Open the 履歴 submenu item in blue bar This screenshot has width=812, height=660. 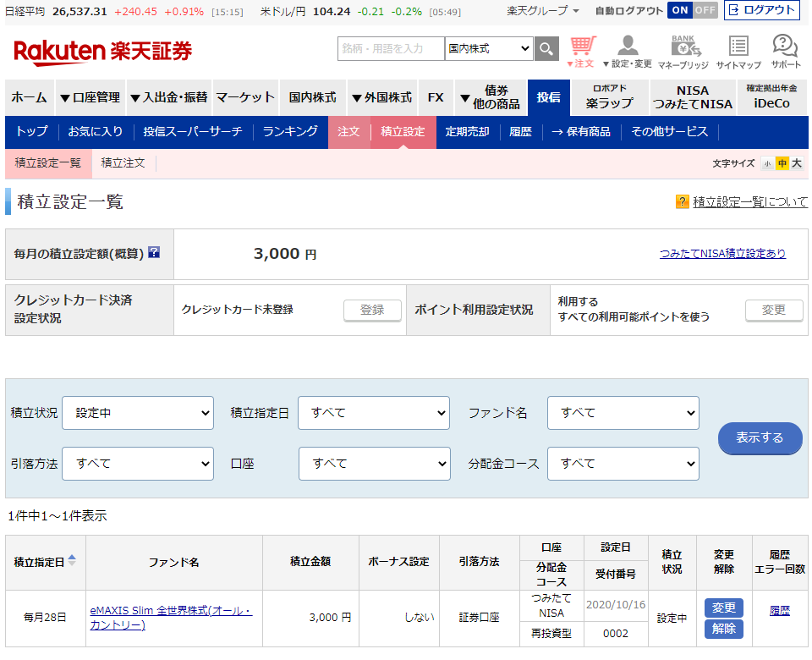(520, 132)
